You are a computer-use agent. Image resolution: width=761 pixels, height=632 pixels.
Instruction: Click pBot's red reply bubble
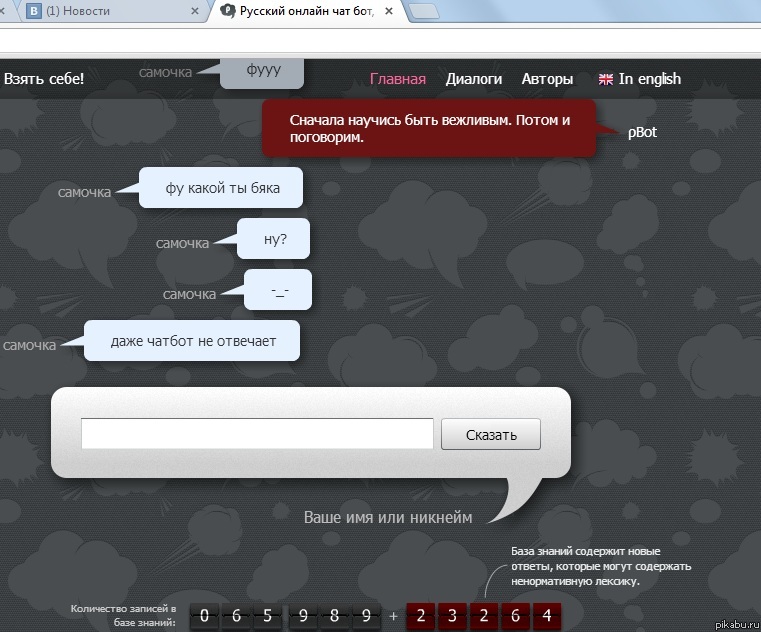click(x=429, y=128)
